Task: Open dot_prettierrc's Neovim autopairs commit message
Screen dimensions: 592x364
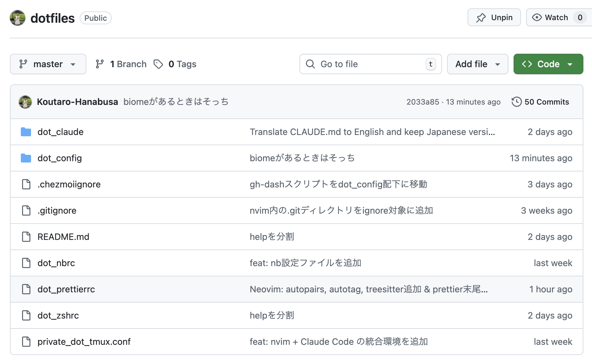Action: point(368,289)
